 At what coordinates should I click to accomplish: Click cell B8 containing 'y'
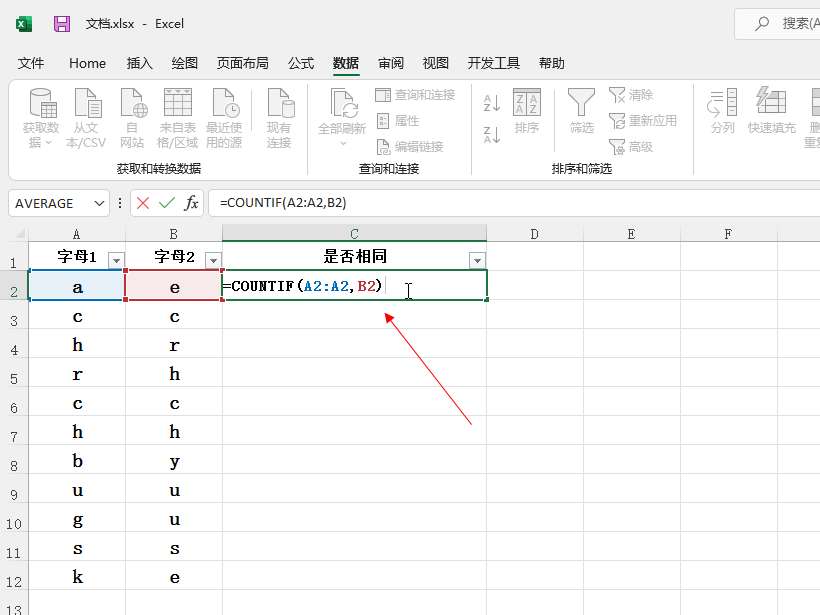click(174, 460)
